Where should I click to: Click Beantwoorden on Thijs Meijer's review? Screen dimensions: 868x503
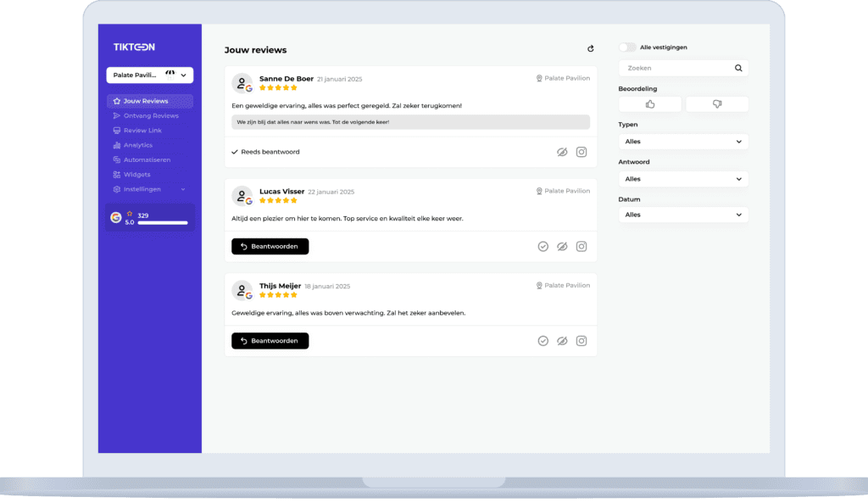270,341
